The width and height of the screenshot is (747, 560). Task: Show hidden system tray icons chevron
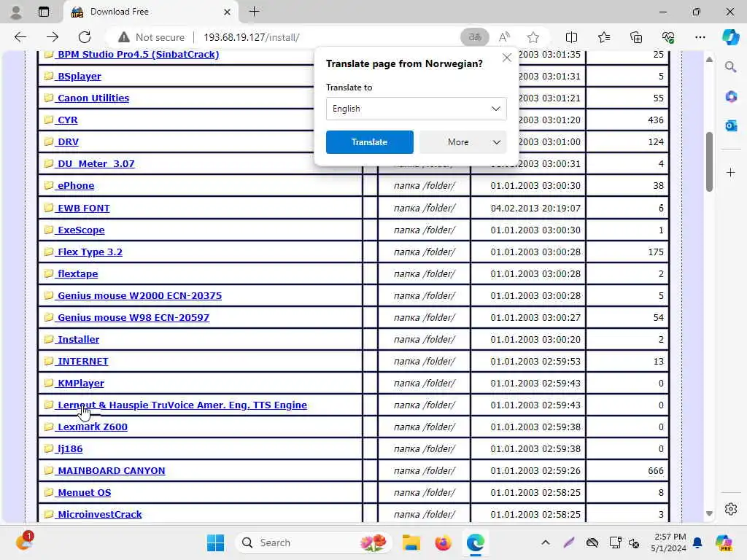pos(546,542)
